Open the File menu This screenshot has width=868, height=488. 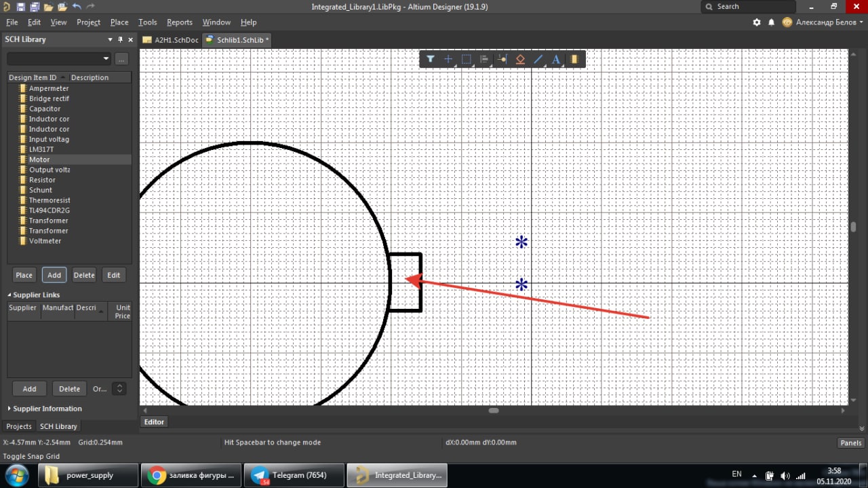point(12,22)
